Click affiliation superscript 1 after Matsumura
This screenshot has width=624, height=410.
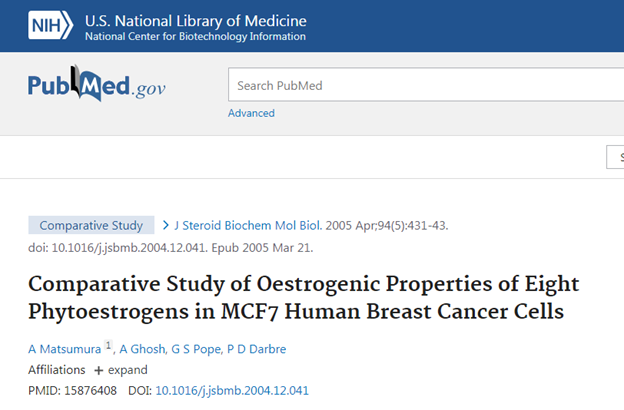108,345
